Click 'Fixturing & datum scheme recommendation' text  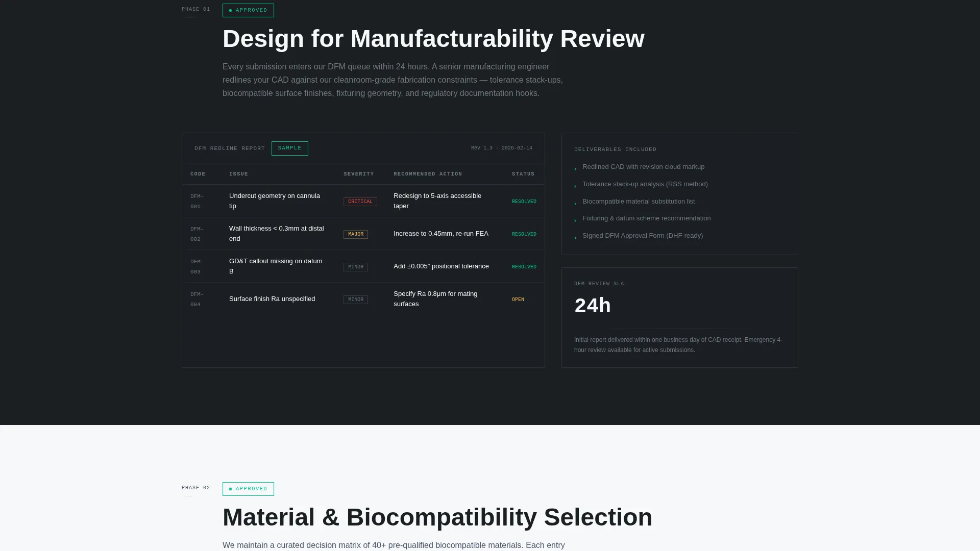647,218
